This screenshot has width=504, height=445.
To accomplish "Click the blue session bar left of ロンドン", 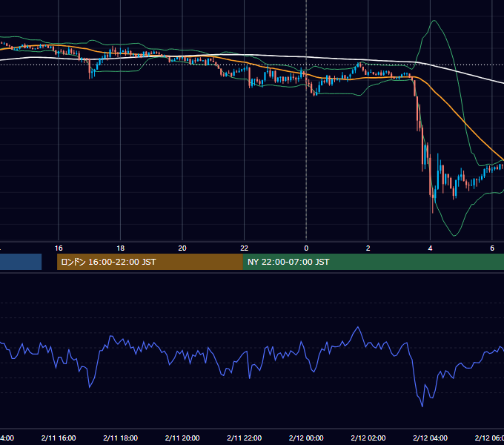I will [x=21, y=262].
